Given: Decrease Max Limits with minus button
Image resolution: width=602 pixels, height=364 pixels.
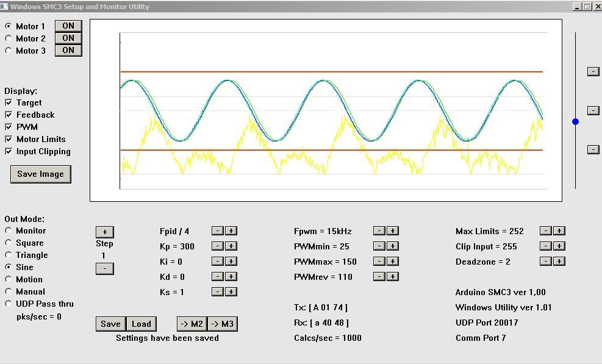Looking at the screenshot, I should pos(545,231).
